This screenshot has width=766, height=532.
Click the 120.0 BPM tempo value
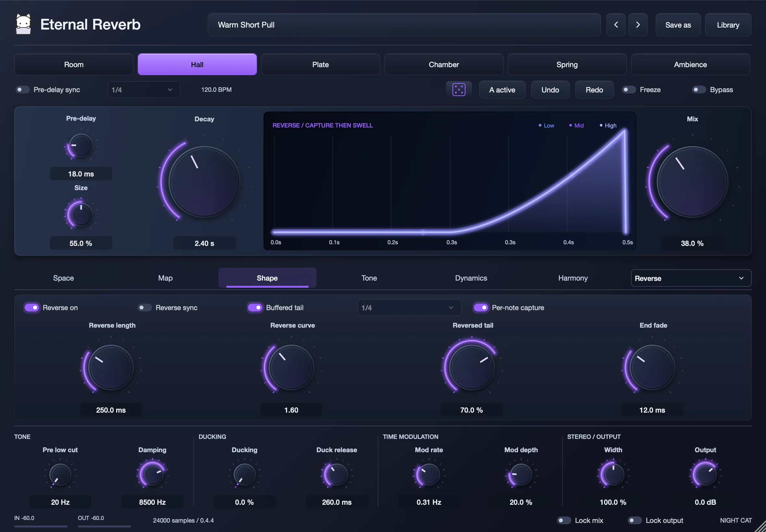[x=216, y=90]
